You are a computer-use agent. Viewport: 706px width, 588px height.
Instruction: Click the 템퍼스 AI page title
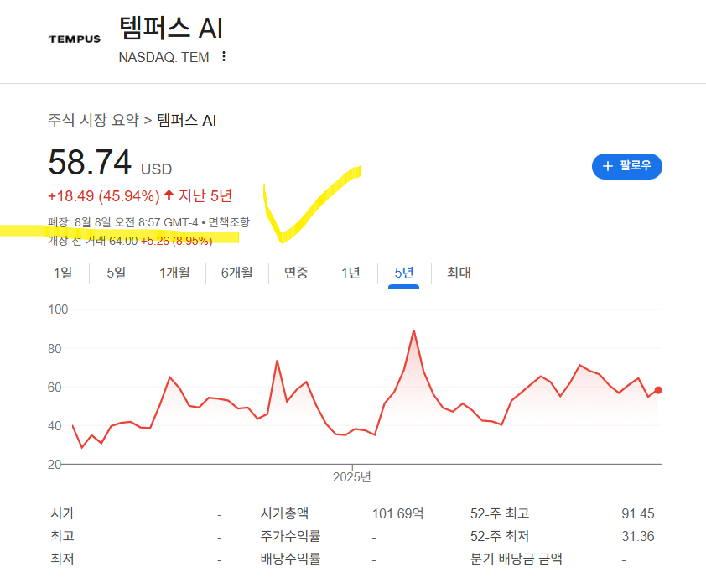point(171,28)
